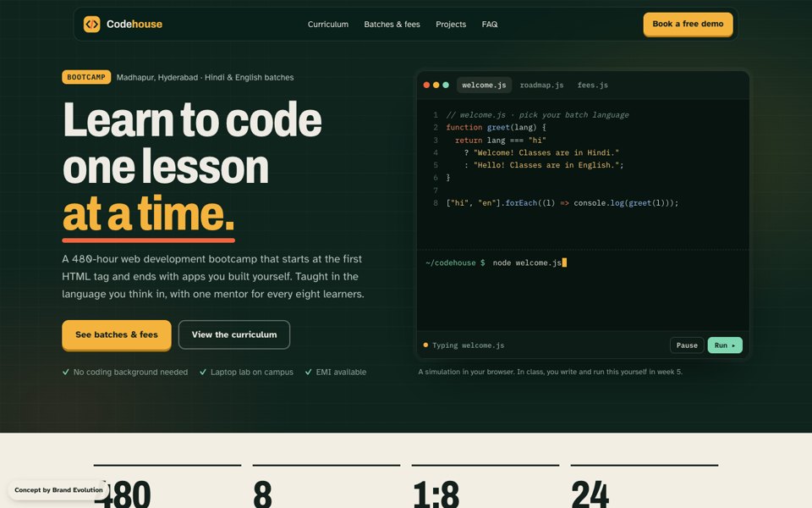The image size is (812, 508).
Task: Switch to the welcome.js editor tab
Action: [484, 85]
